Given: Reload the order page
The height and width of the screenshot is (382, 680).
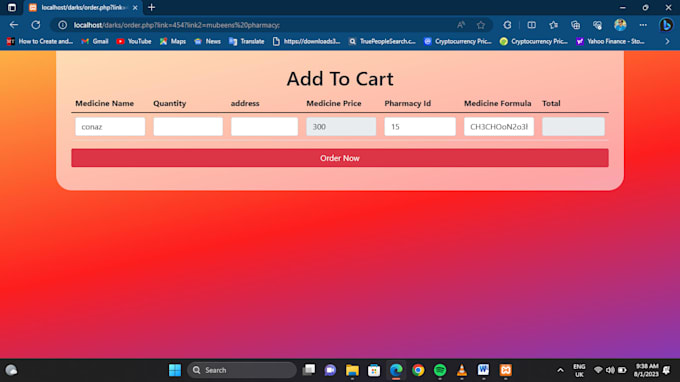Looking at the screenshot, I should [36, 25].
